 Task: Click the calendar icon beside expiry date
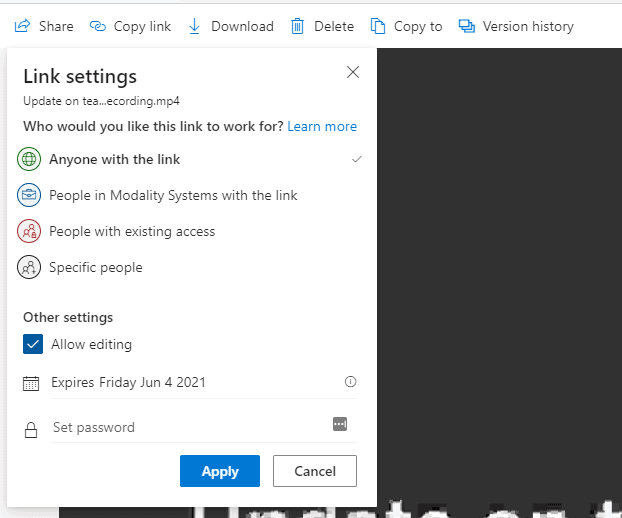tap(31, 383)
